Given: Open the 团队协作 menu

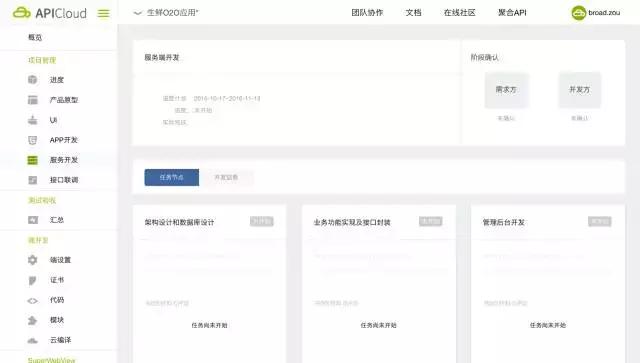Looking at the screenshot, I should (x=367, y=13).
